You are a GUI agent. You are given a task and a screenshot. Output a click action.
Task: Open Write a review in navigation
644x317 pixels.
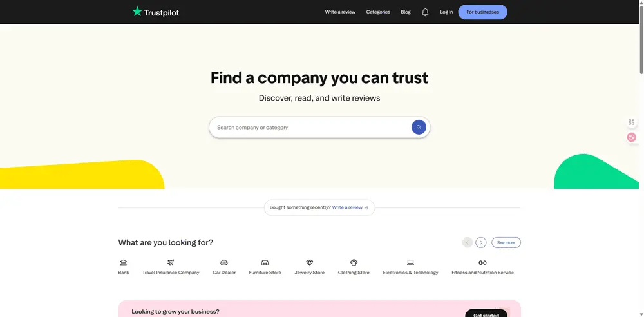(x=340, y=12)
